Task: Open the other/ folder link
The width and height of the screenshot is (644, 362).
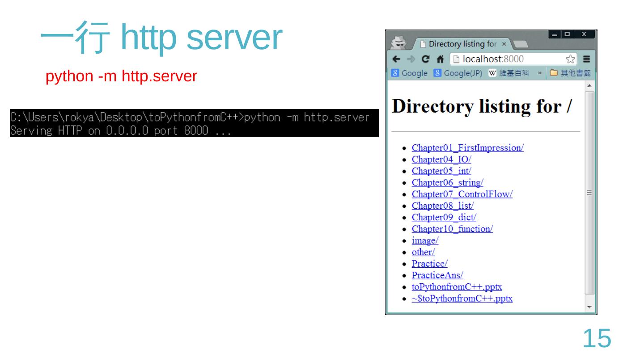Action: 423,253
